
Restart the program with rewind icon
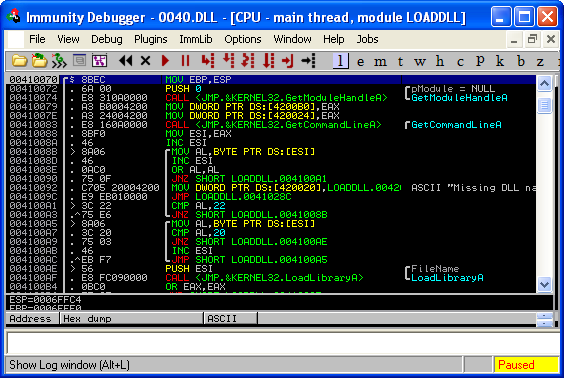pos(126,61)
